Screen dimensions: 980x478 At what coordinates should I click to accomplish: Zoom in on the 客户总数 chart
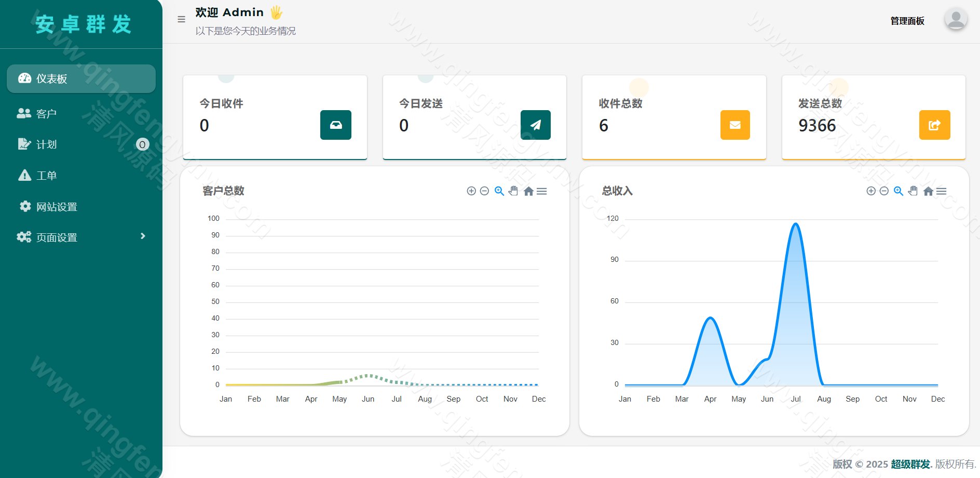pos(471,191)
